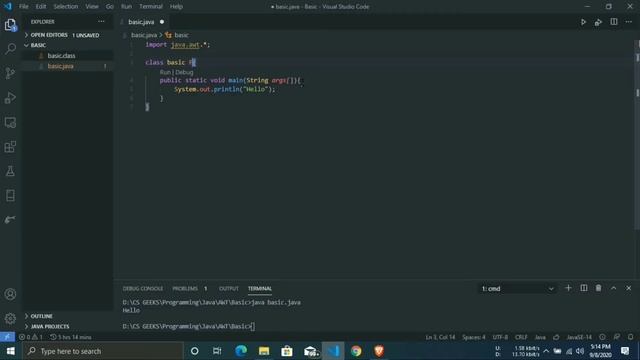Create a new terminal with plus icon
The height and width of the screenshot is (360, 640).
[x=568, y=288]
